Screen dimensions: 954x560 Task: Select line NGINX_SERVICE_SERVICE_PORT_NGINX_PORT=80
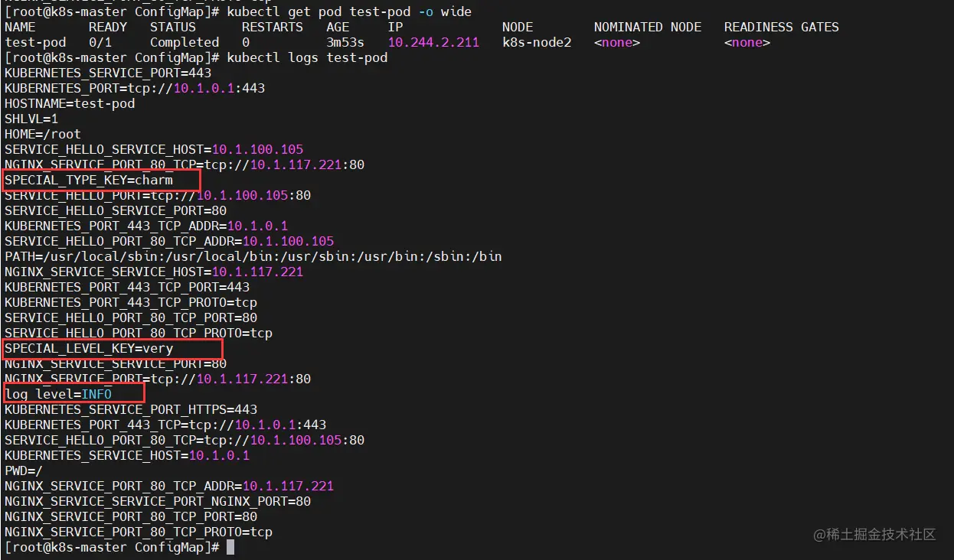tap(158, 501)
